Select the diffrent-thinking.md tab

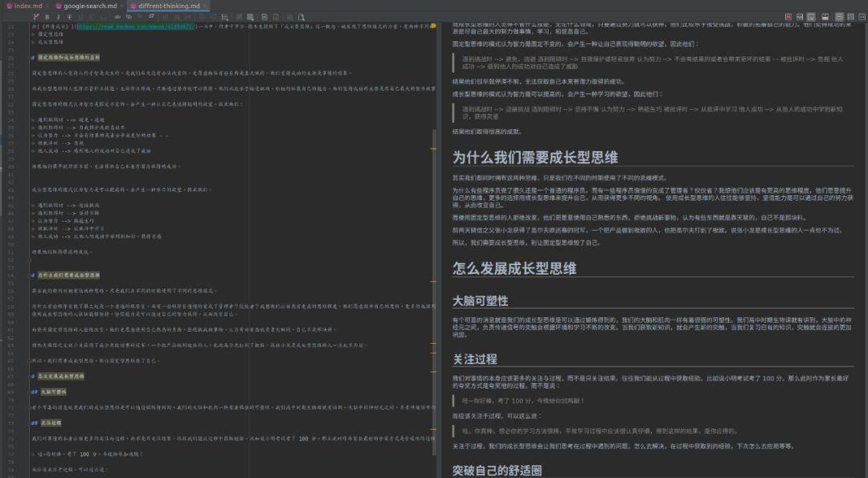click(169, 6)
